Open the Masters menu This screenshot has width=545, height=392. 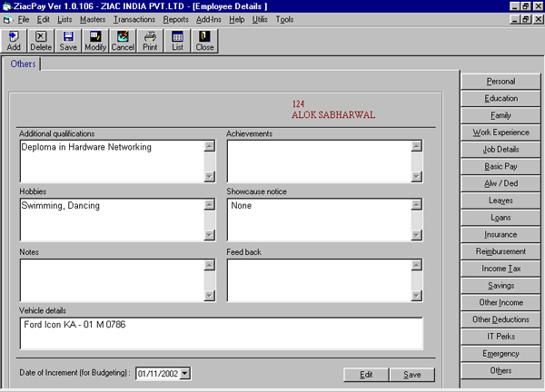93,20
